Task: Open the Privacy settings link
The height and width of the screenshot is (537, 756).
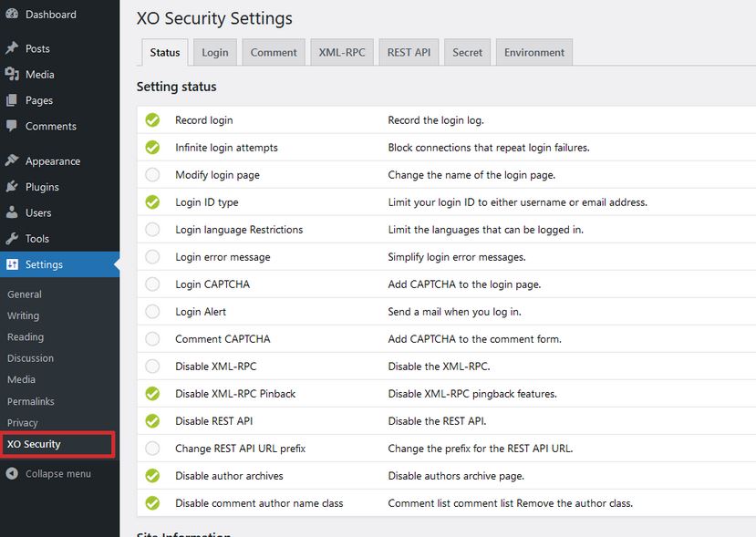Action: [23, 423]
